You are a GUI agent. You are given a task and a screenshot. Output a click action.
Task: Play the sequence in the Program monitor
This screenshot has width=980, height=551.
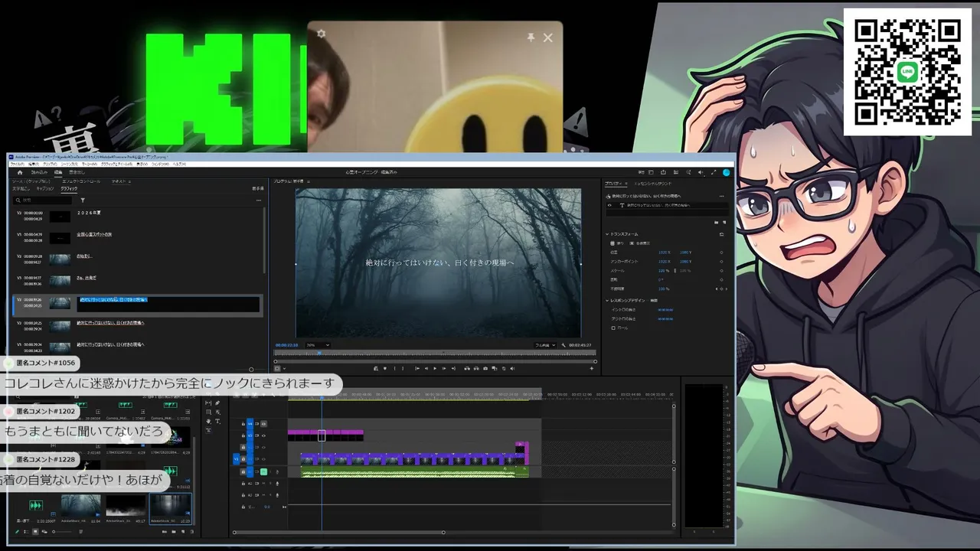435,368
